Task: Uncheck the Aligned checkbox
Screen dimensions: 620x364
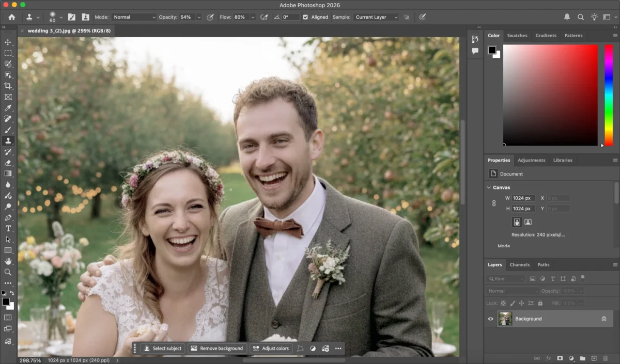Action: 305,17
